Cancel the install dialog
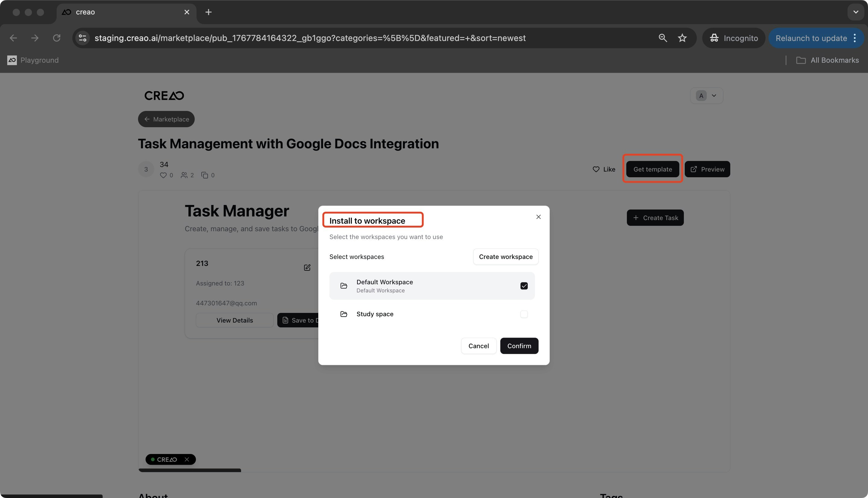Image resolution: width=868 pixels, height=498 pixels. click(478, 346)
